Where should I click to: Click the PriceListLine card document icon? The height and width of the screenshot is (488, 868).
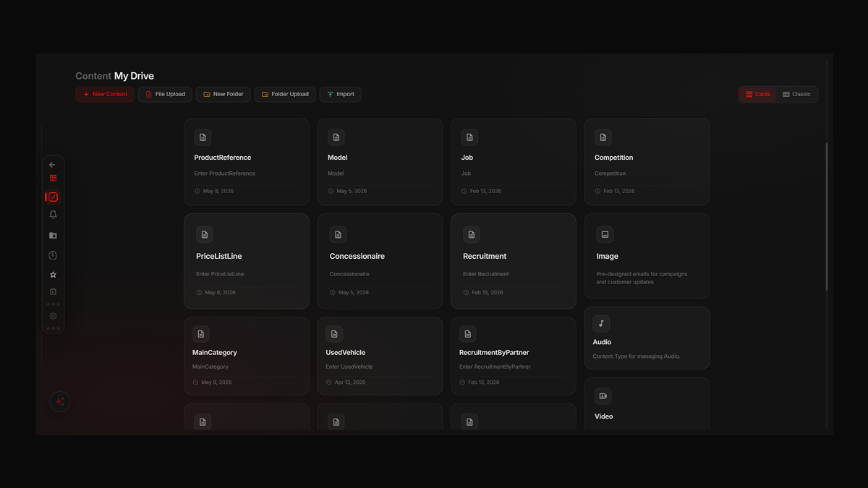[205, 235]
